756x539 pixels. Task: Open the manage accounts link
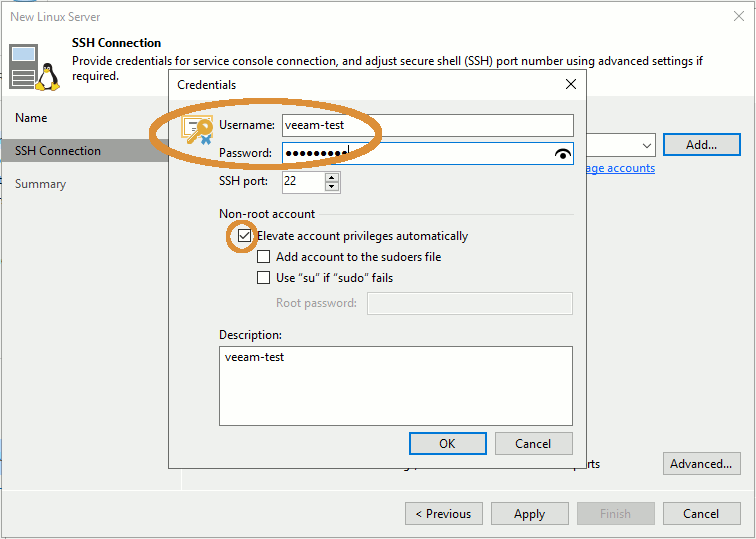click(620, 168)
